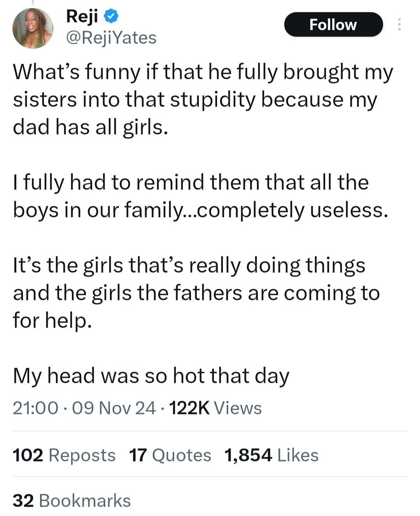Visit the @RejiYates handle link

(111, 38)
